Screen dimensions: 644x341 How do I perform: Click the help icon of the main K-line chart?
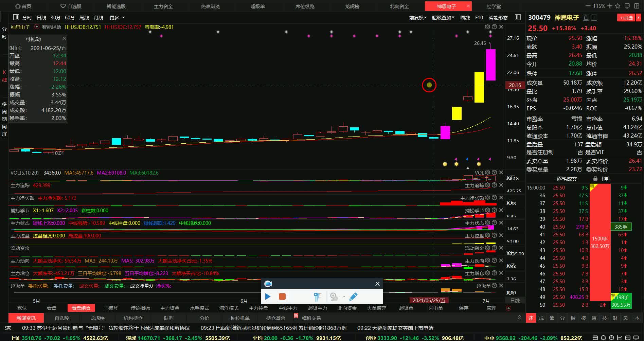(494, 26)
